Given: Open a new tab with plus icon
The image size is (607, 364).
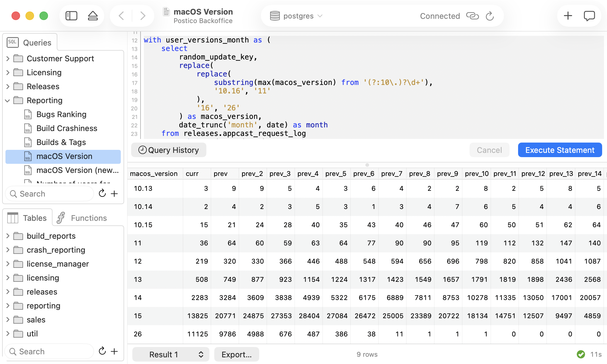Looking at the screenshot, I should pyautogui.click(x=568, y=16).
